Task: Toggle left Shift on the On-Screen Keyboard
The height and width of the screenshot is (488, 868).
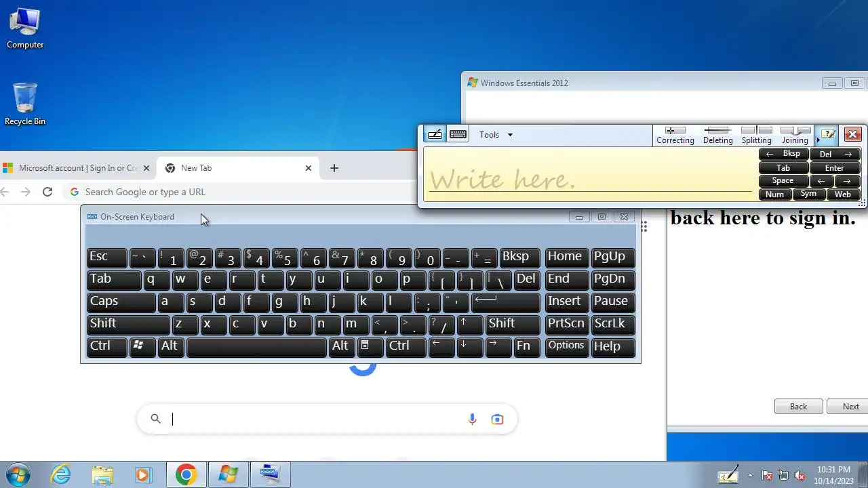Action: [128, 324]
